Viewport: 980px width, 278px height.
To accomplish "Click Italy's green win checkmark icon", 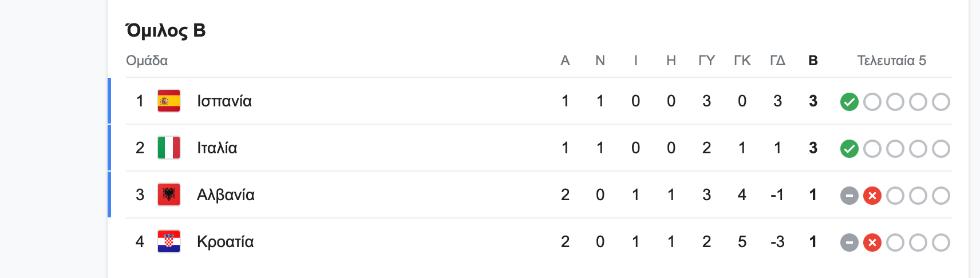I will point(849,149).
